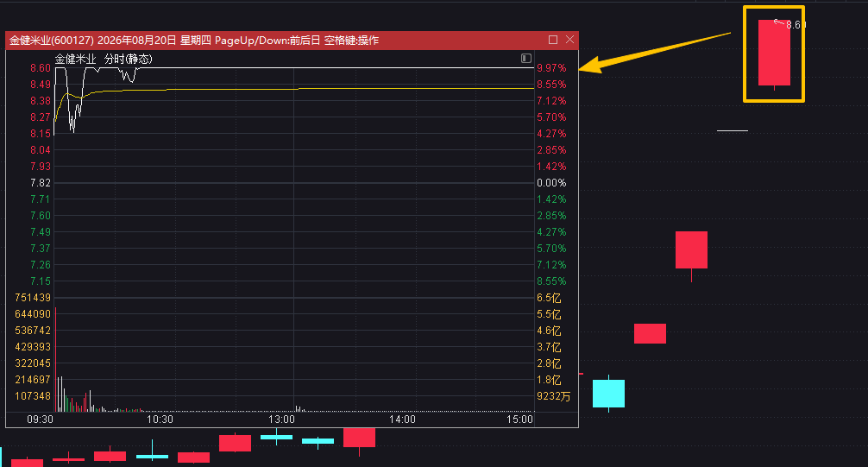868x467 pixels.
Task: Click the 0.00% baseline percentage label
Action: (x=551, y=183)
